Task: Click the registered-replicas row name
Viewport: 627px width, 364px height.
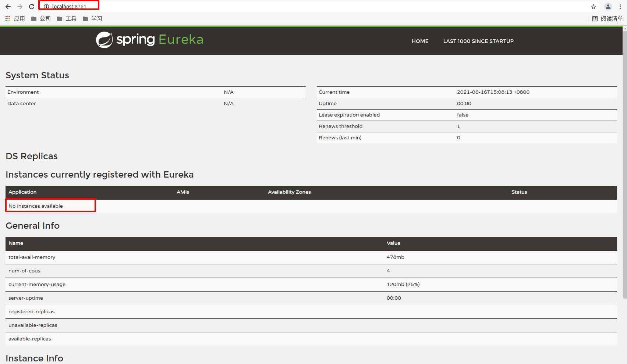Action: click(31, 312)
